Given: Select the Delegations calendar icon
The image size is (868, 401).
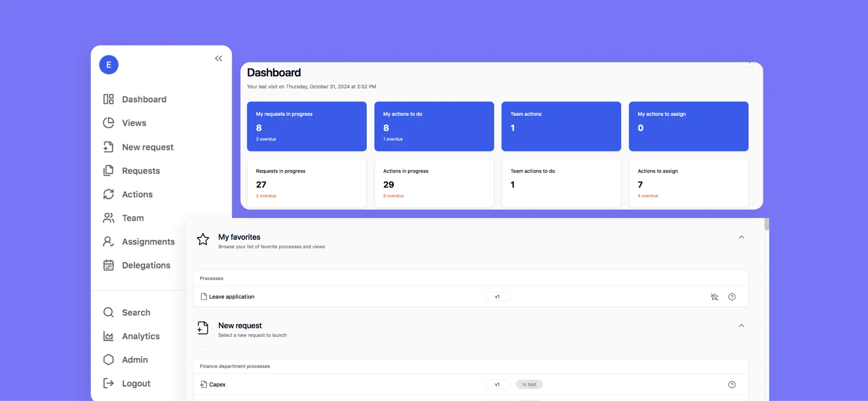Looking at the screenshot, I should pos(108,265).
